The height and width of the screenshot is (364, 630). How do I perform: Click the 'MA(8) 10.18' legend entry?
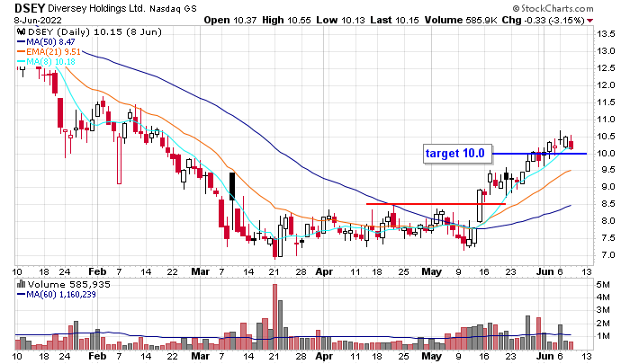click(50, 61)
